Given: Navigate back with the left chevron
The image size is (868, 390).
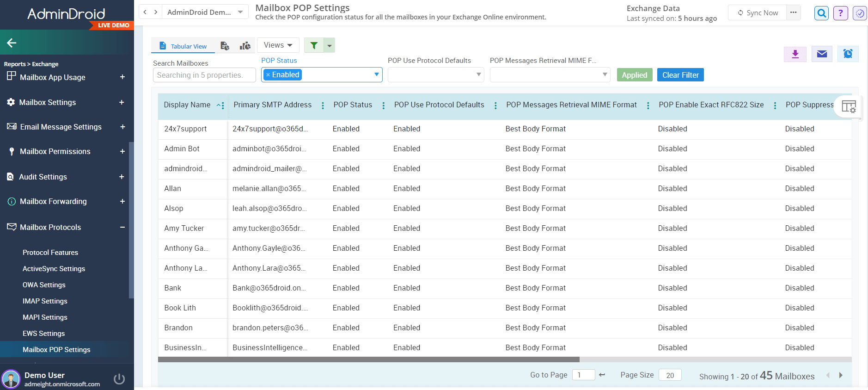Looking at the screenshot, I should click(145, 12).
